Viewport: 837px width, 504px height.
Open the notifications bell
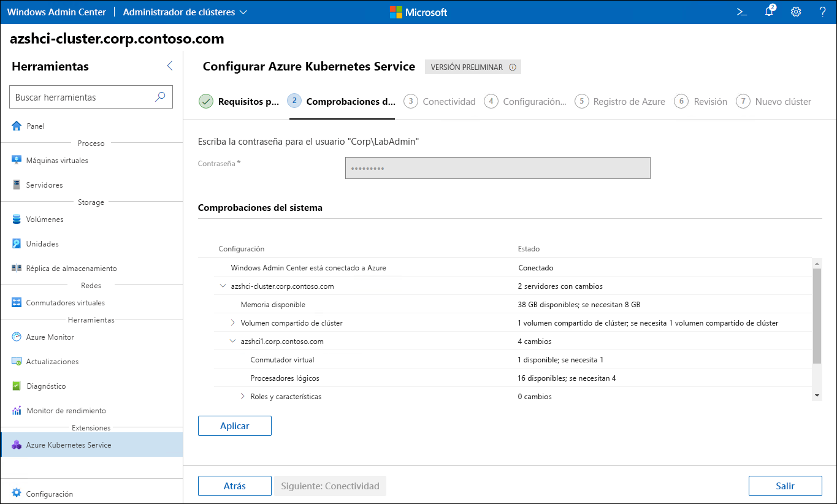click(x=769, y=12)
